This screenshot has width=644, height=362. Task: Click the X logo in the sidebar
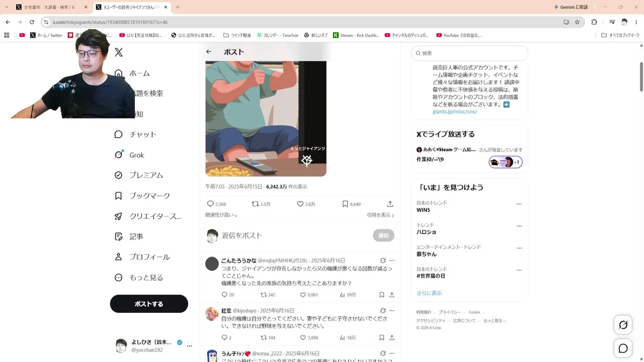tap(119, 52)
